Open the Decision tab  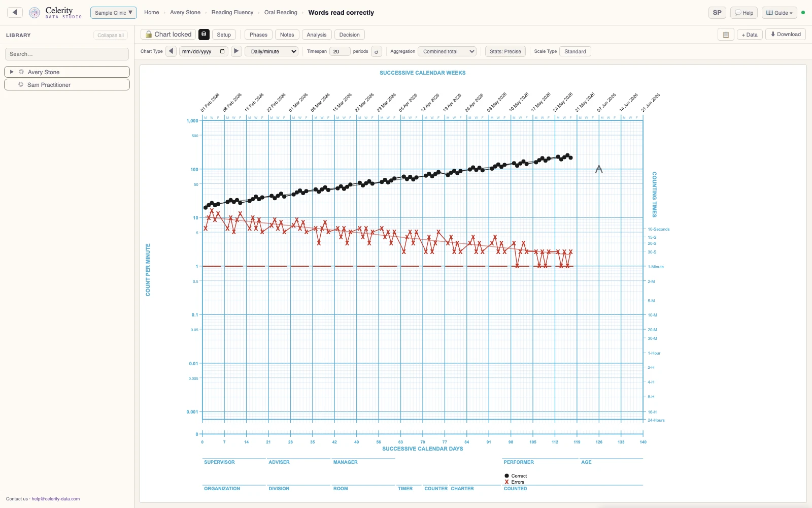tap(350, 35)
